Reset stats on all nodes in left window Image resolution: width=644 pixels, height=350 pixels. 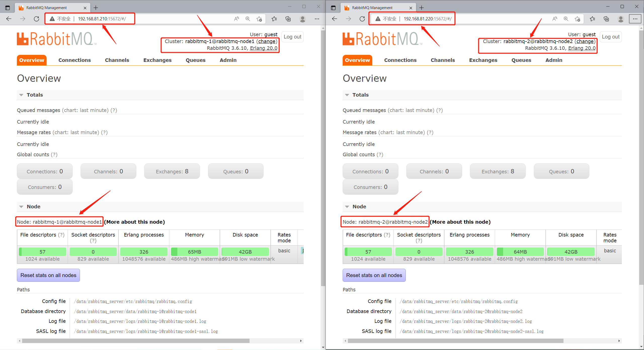(x=48, y=275)
